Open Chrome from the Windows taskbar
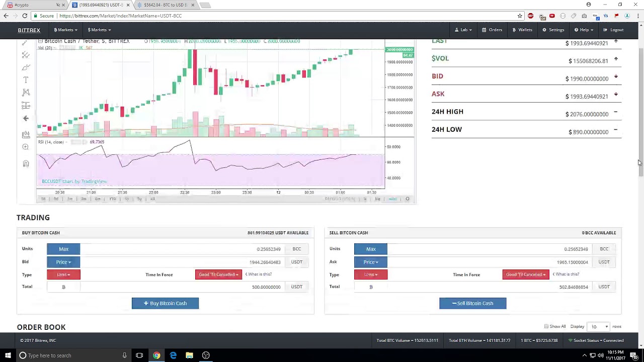 click(156, 355)
